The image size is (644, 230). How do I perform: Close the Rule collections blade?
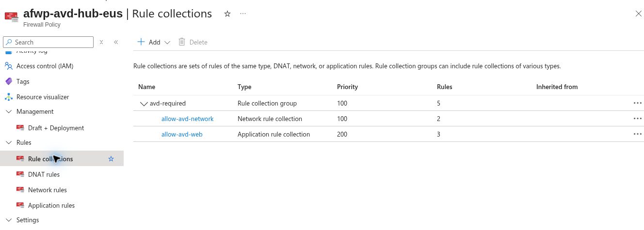pyautogui.click(x=639, y=14)
